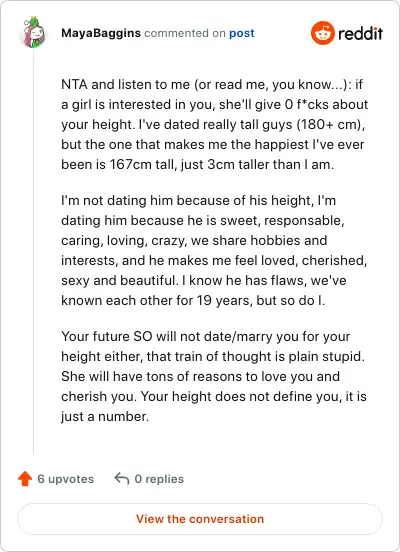400x552 pixels.
Task: Click the View the conversation button
Action: tap(200, 519)
